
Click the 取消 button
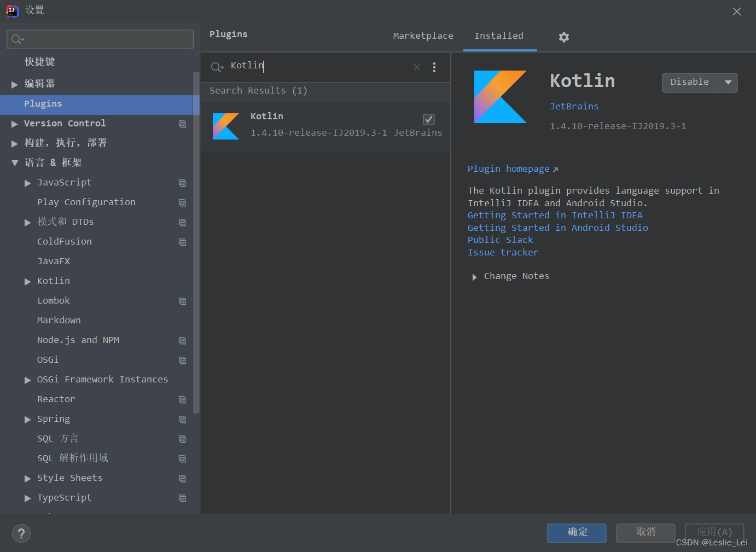pyautogui.click(x=645, y=533)
